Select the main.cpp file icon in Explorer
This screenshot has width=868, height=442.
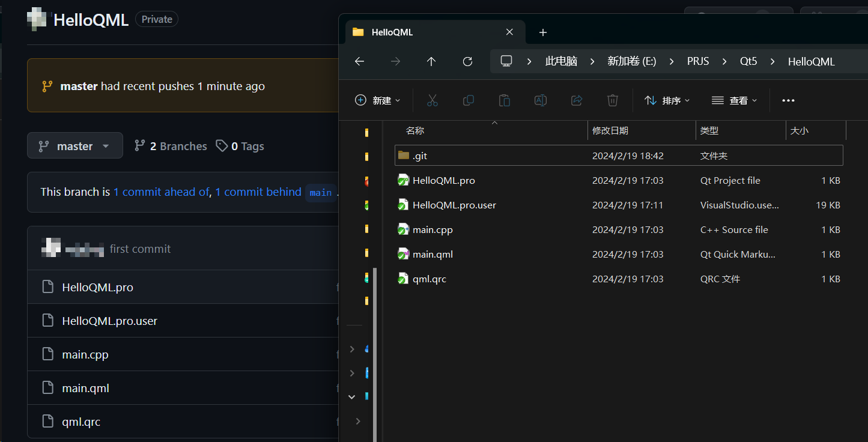[404, 229]
